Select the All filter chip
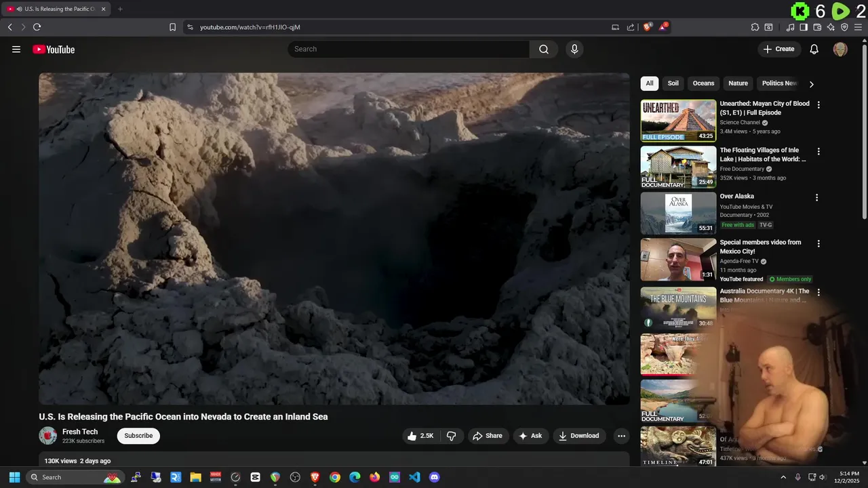This screenshot has height=488, width=868. click(x=650, y=83)
